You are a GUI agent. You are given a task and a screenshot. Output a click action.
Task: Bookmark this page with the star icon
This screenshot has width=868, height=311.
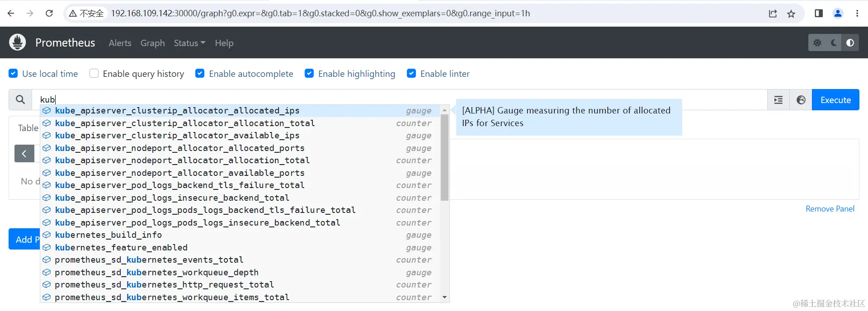click(791, 14)
